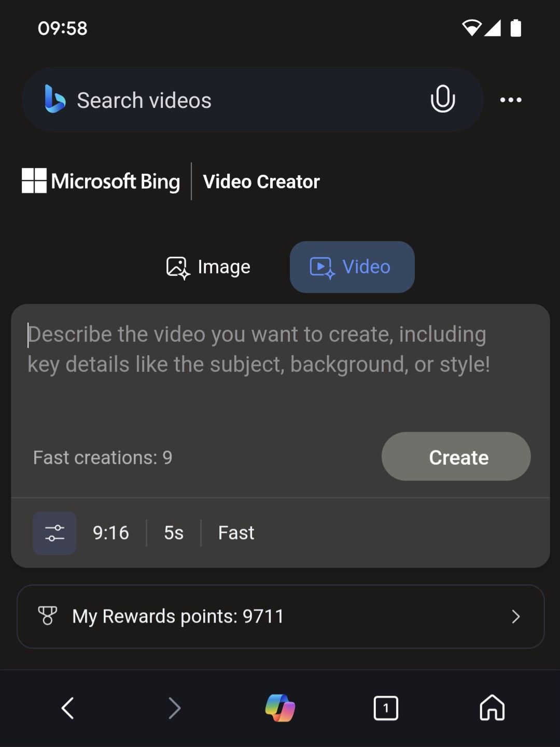
Task: Open Microsoft Bing home logo
Action: point(101,181)
